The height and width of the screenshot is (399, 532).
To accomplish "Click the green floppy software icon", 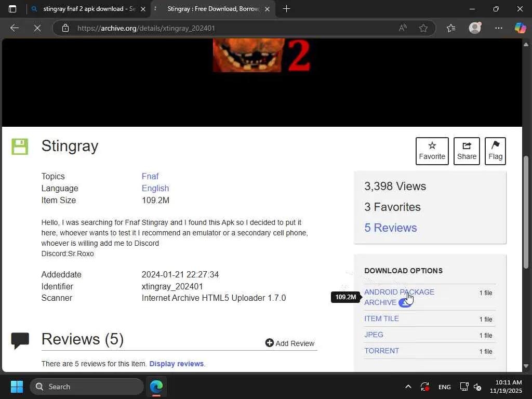I will point(20,147).
